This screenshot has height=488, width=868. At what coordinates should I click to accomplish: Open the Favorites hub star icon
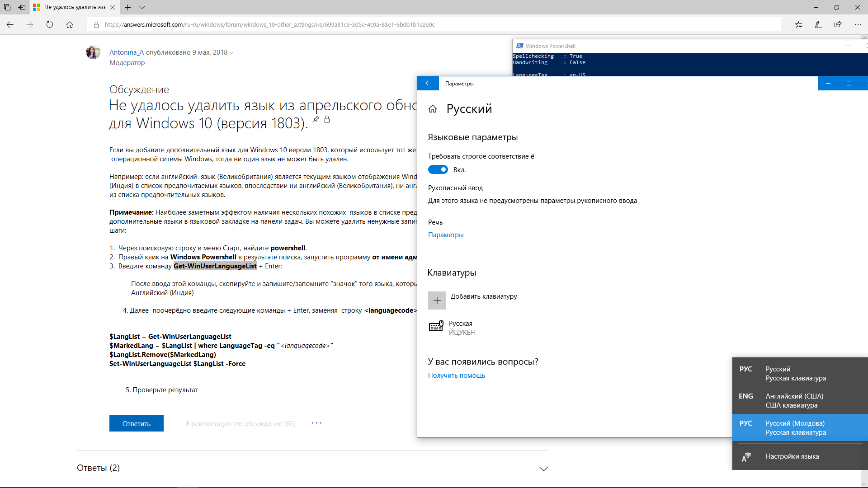pos(798,25)
